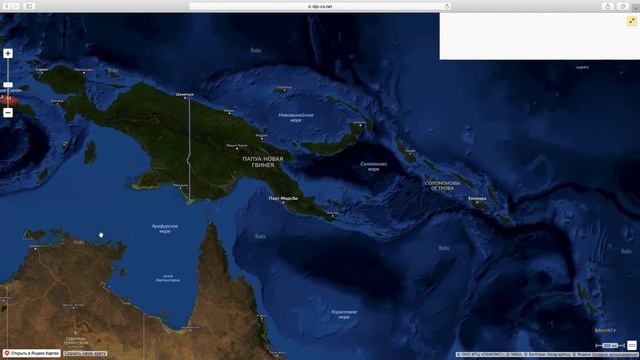Click the 'Create your own map' button

click(x=85, y=353)
